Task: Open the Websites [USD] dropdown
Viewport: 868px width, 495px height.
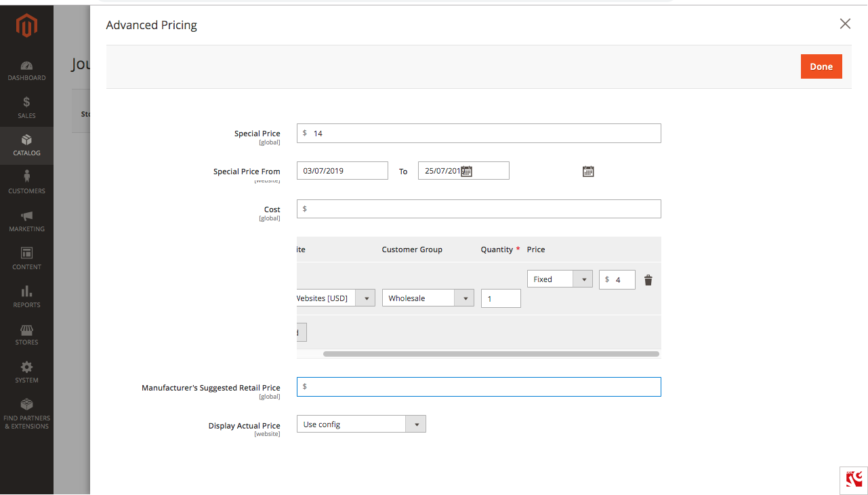Action: 335,298
